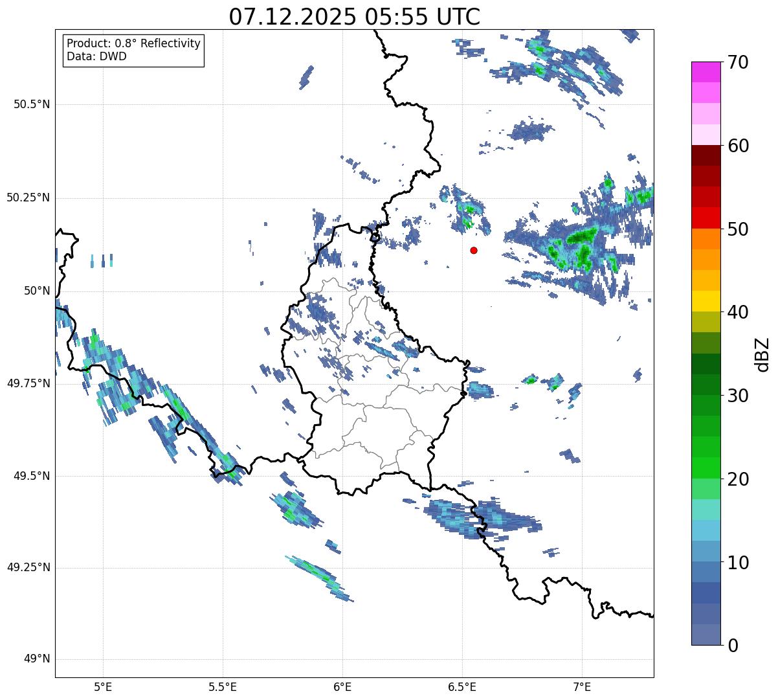Click the 6°E longitude label
The height and width of the screenshot is (700, 778).
342,686
